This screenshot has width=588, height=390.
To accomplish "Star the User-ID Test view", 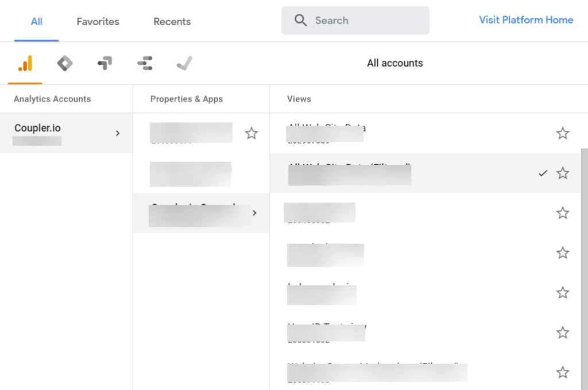I will pos(563,333).
